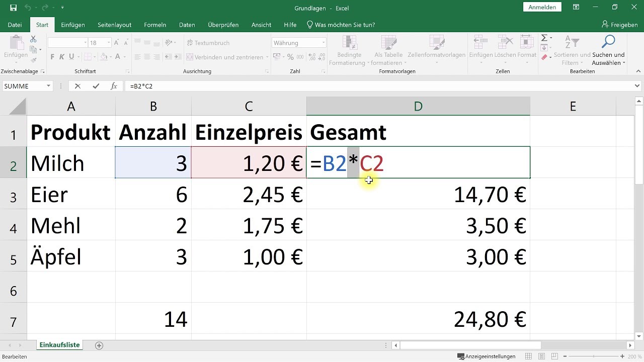Center cell text horizontally
644x362 pixels.
coord(146,57)
